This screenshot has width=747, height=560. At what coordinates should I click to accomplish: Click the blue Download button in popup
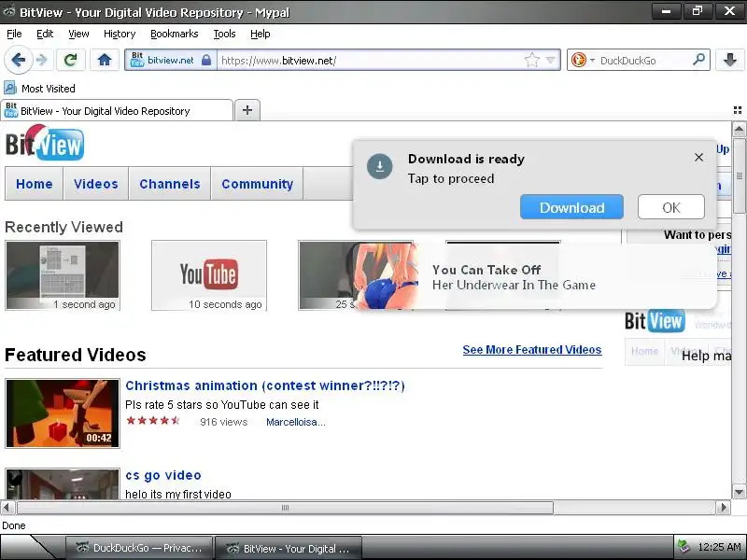pyautogui.click(x=571, y=207)
